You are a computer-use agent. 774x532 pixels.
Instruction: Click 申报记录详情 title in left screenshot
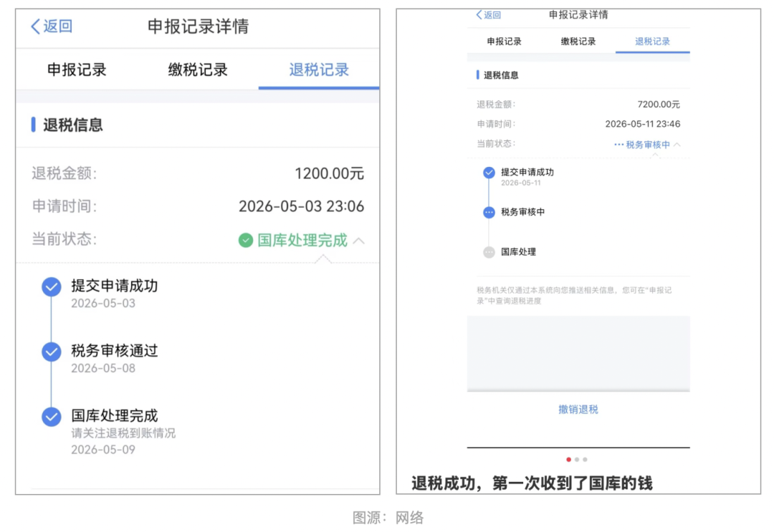click(x=198, y=26)
